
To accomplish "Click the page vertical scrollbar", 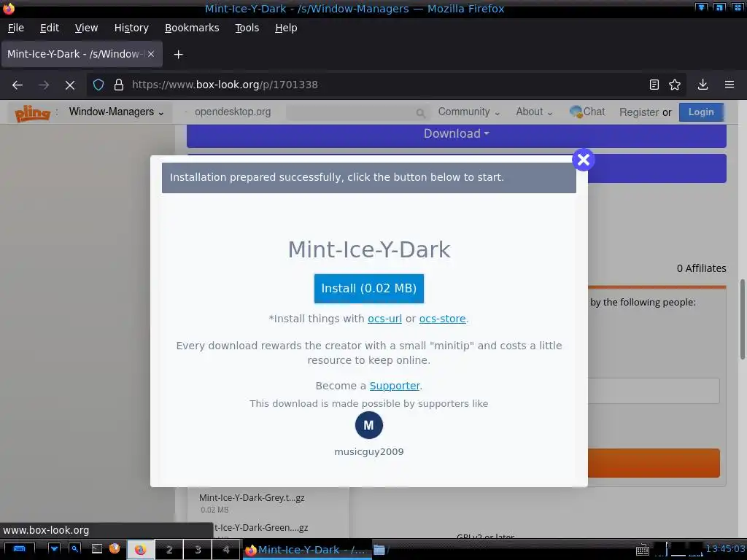I will pos(742,319).
